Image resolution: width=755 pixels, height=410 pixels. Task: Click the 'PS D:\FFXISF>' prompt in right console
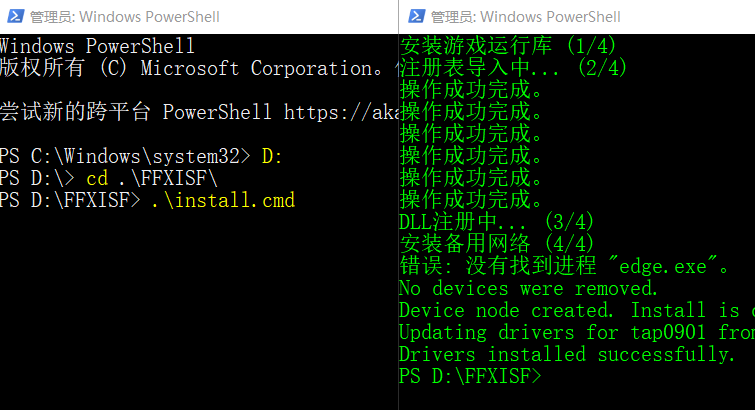coord(470,376)
